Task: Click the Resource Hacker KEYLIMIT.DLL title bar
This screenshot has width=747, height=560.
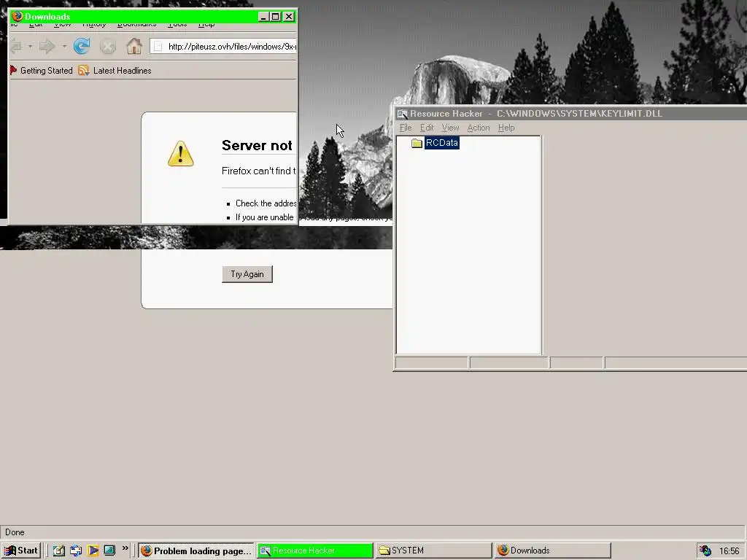Action: 572,114
